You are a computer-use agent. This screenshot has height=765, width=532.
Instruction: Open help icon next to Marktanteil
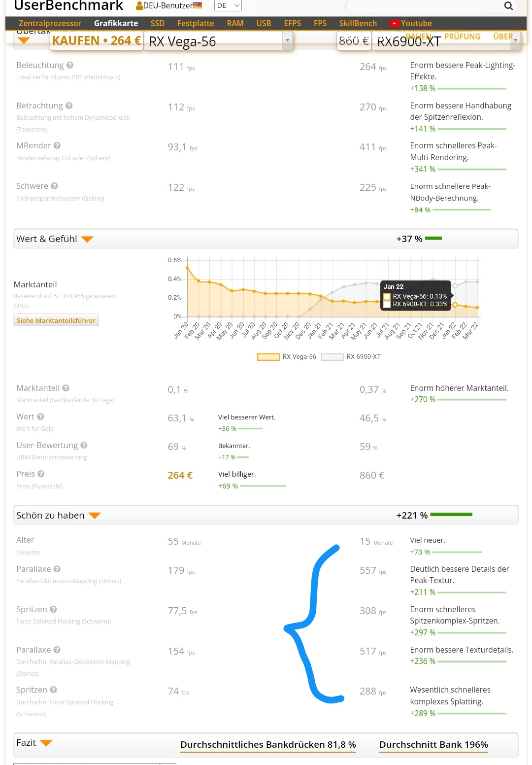pyautogui.click(x=66, y=388)
